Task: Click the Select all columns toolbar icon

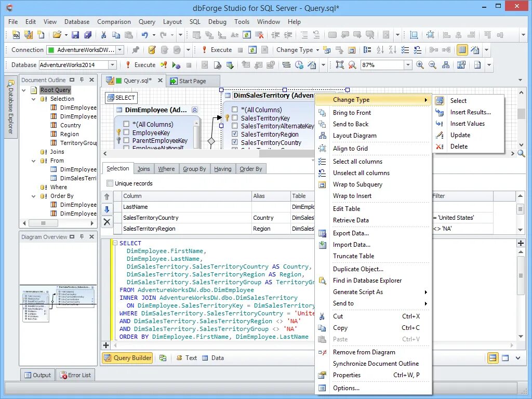Action: (405, 50)
